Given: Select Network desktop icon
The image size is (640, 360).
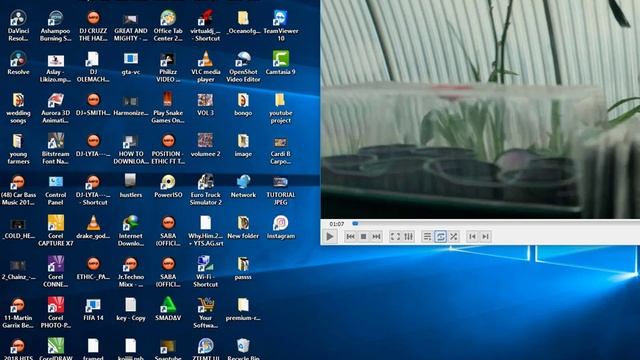Looking at the screenshot, I should tap(243, 187).
